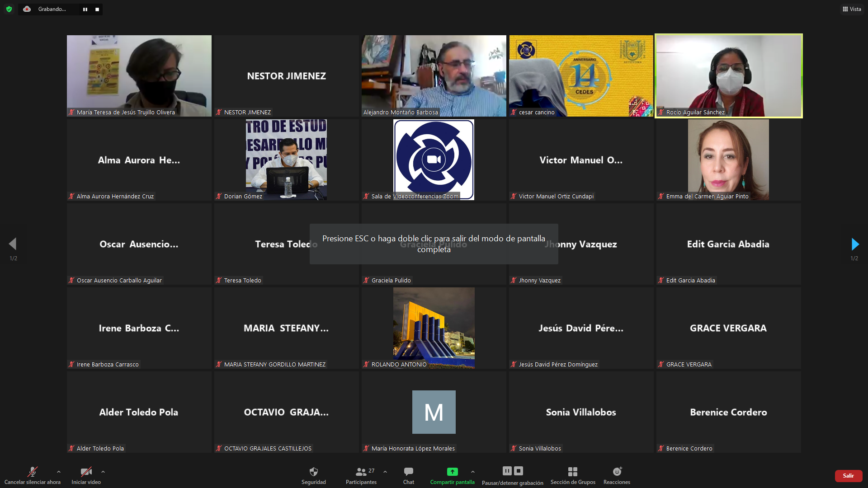Click the MARIA STEFANY GORDILLO MARTINEZ name label
Image resolution: width=868 pixels, height=488 pixels.
click(275, 364)
